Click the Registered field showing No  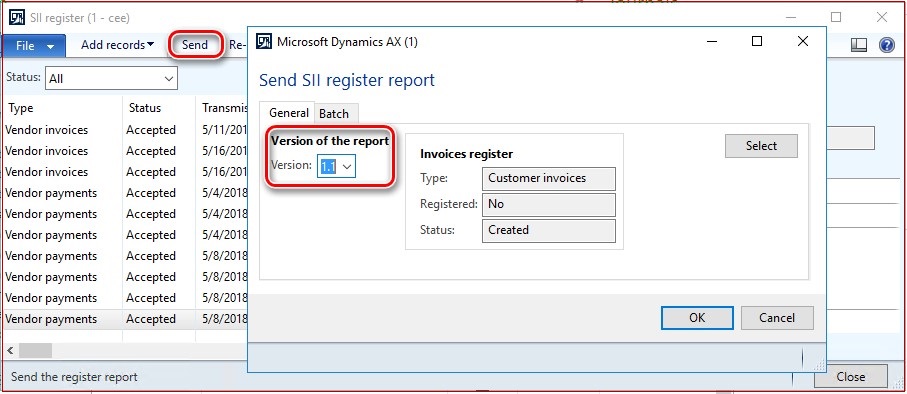pyautogui.click(x=548, y=204)
